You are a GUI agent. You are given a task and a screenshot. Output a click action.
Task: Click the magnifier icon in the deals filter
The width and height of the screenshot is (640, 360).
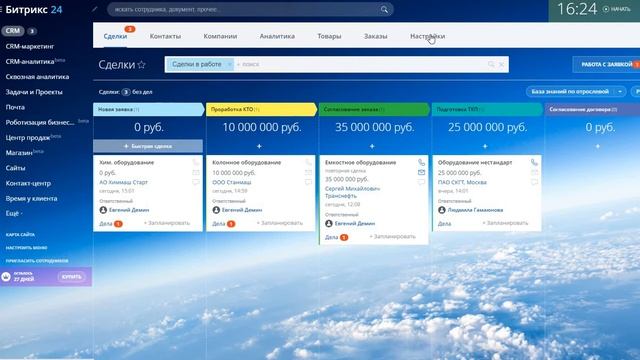tap(491, 64)
